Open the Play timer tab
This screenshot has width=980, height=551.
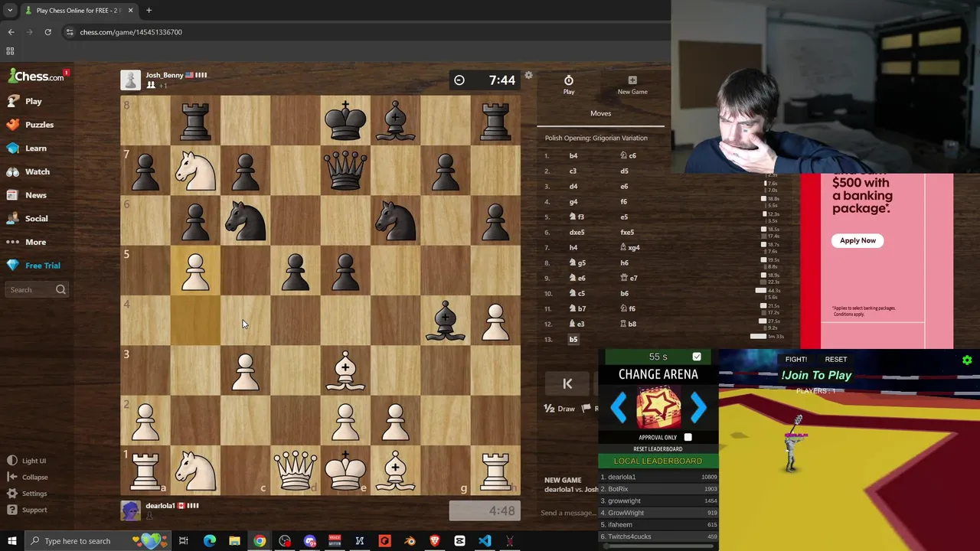click(569, 85)
